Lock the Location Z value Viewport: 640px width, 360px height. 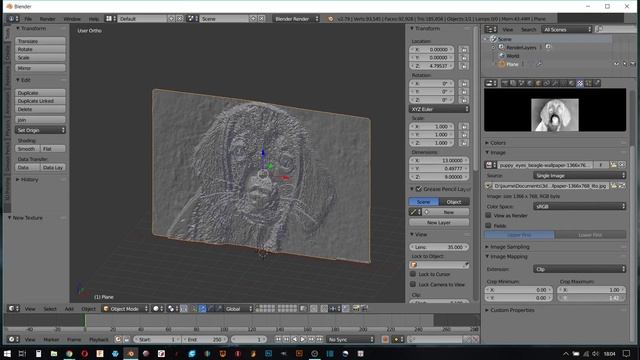pos(464,66)
